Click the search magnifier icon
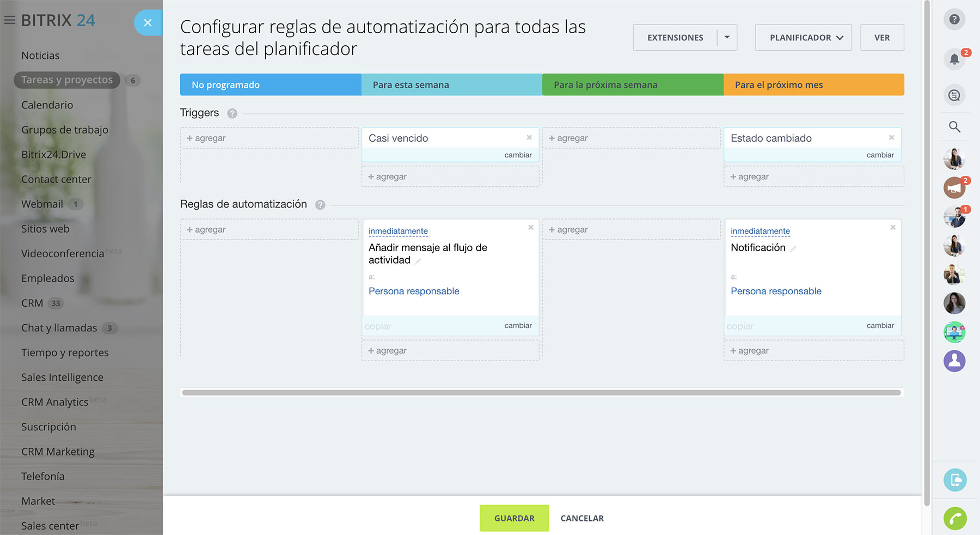The image size is (980, 535). [954, 127]
